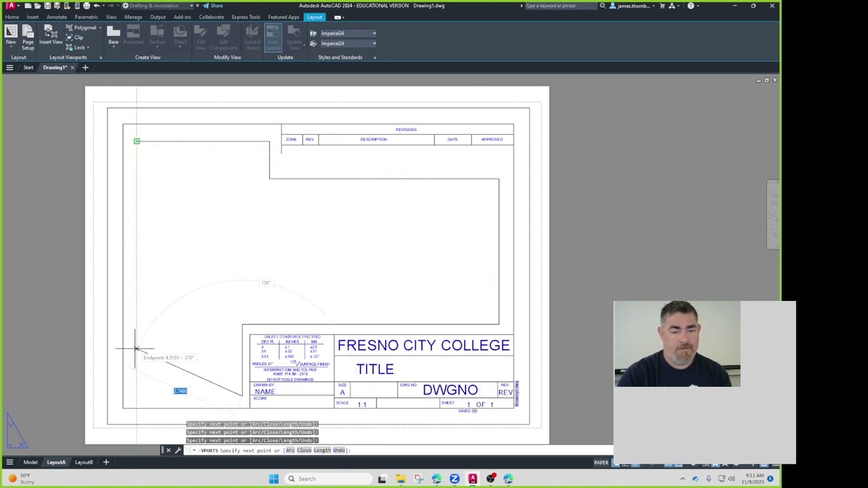Close the command line with X icon
Viewport: 868px width, 488px height.
click(x=168, y=450)
